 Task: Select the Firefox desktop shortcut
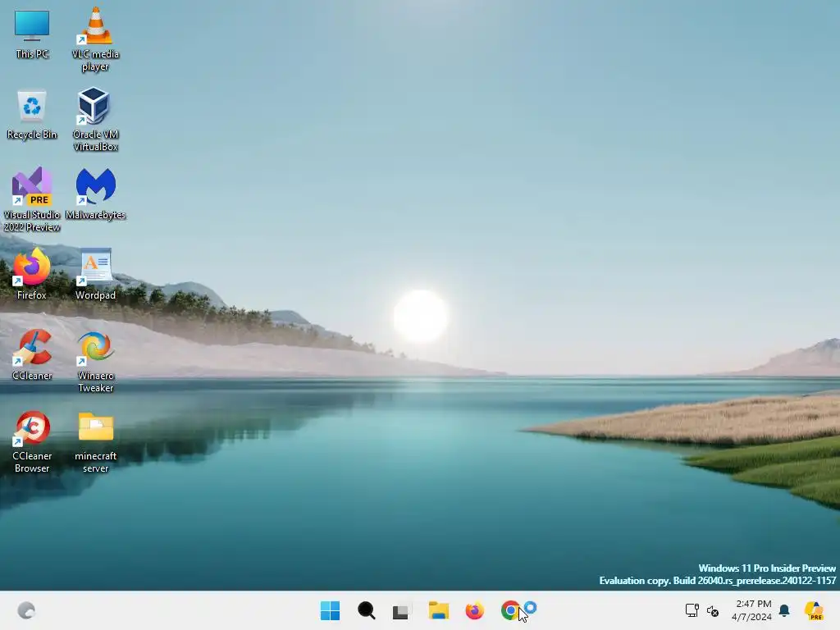(x=32, y=274)
